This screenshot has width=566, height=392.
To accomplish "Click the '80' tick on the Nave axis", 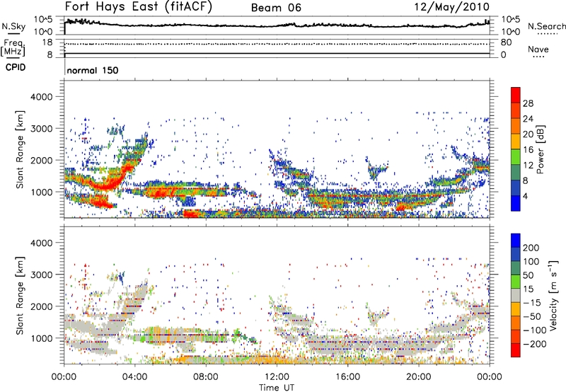I will pyautogui.click(x=506, y=42).
